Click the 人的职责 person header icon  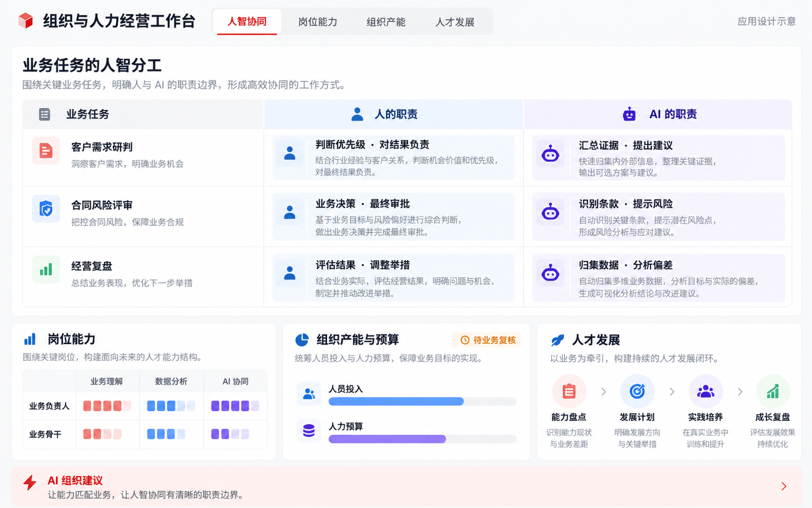357,114
